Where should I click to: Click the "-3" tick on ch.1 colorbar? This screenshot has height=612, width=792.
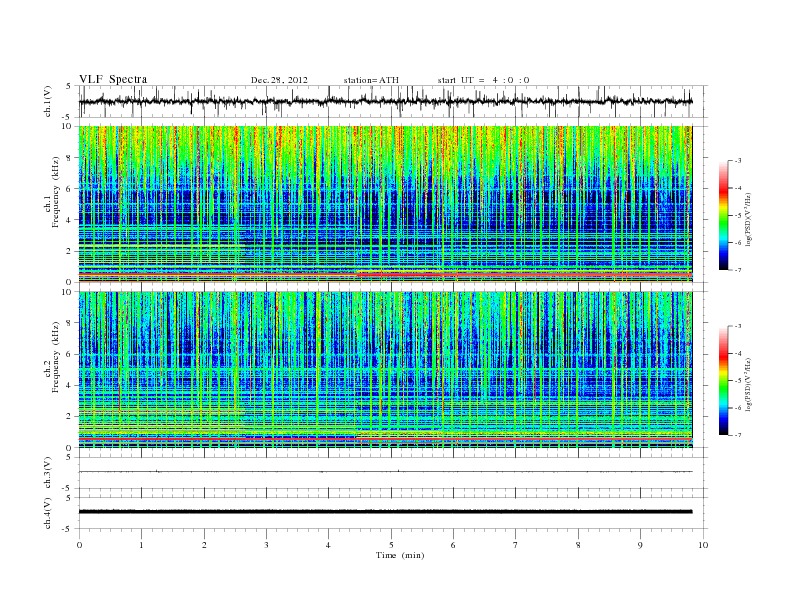(738, 161)
